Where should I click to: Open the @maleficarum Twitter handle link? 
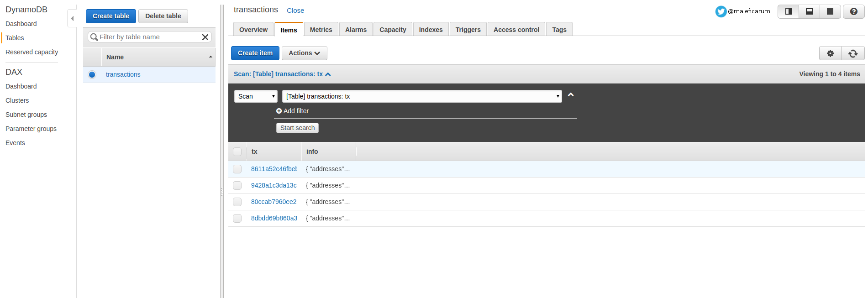pyautogui.click(x=749, y=11)
